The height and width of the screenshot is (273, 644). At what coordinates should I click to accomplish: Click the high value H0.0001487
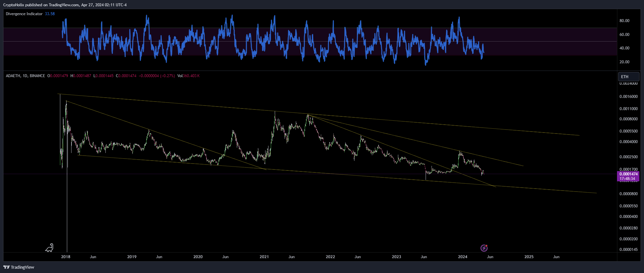[81, 76]
